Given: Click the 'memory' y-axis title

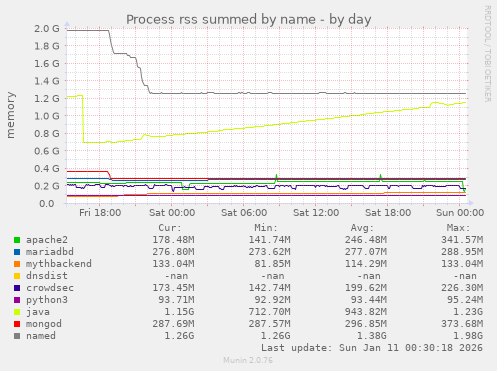Looking at the screenshot, I should [x=11, y=115].
